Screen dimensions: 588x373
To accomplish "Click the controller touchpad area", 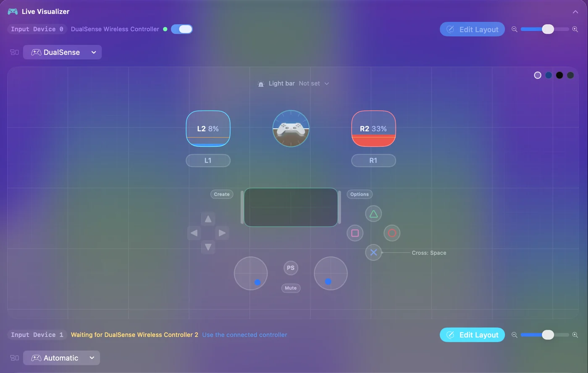I will (291, 207).
